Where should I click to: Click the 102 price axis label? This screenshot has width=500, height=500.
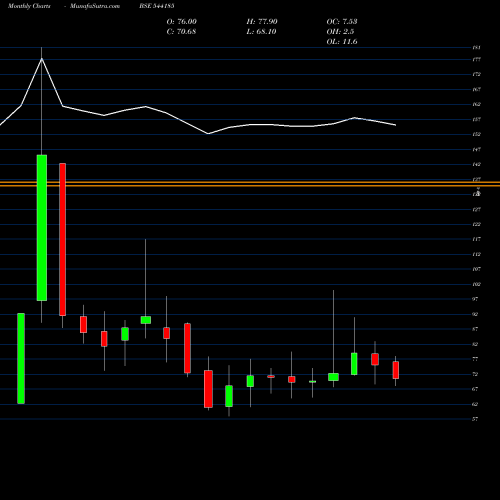pos(477,284)
